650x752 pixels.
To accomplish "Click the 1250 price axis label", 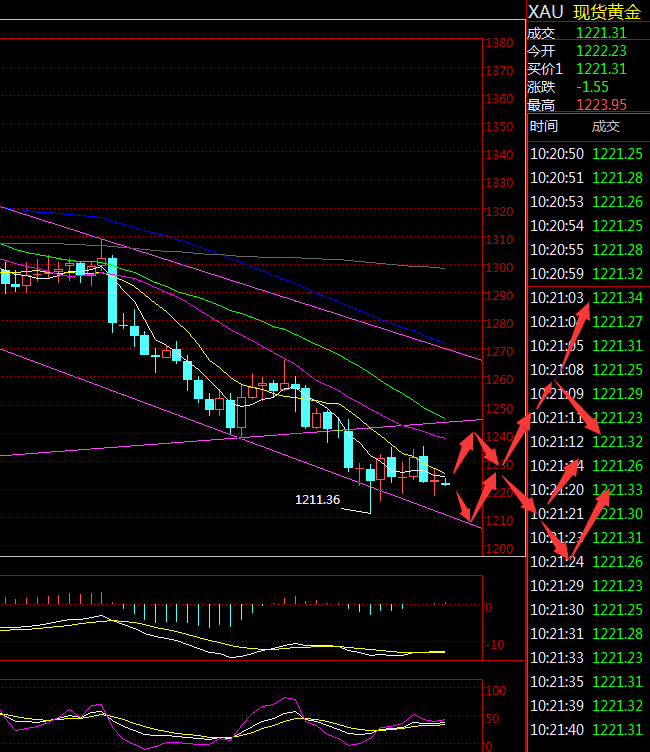I will tap(499, 408).
